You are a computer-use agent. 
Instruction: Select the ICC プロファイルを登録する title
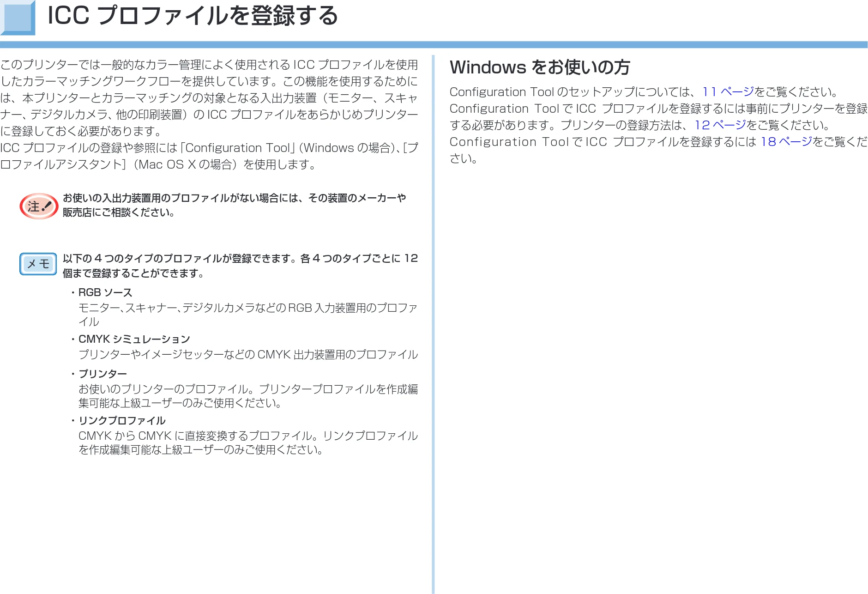193,16
